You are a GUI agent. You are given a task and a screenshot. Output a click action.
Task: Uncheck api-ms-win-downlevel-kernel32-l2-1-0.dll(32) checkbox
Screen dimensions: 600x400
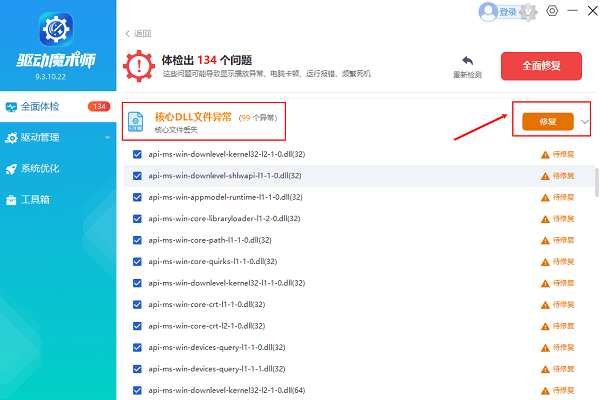(137, 154)
